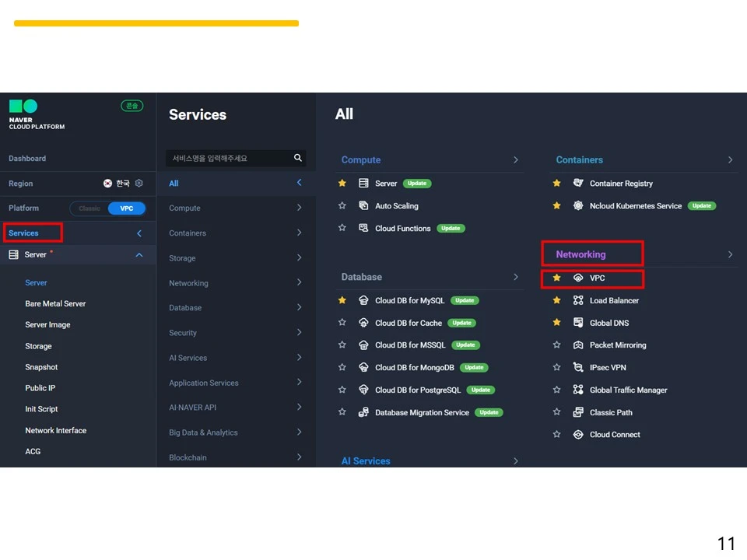Unfavorite the VPC star
Screen dimensions: 747x560
556,278
